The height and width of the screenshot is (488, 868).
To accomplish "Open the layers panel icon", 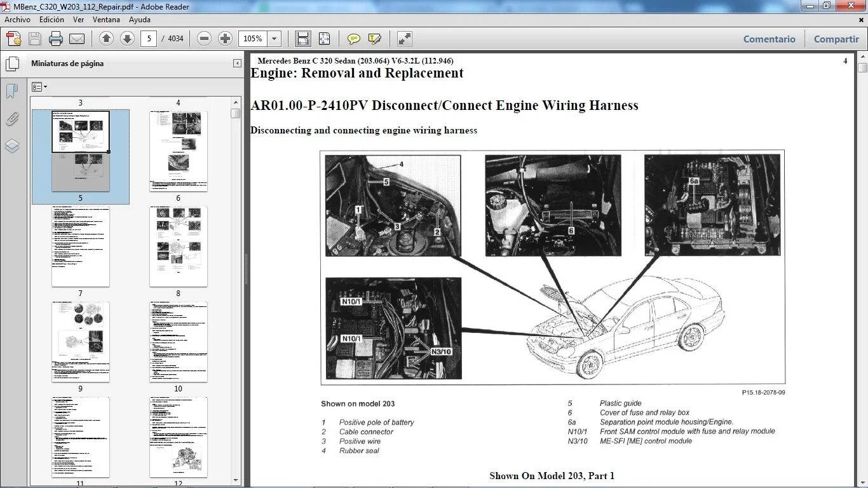I will pos(12,146).
